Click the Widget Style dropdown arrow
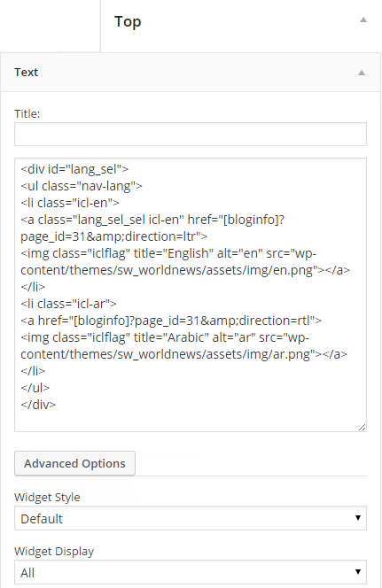Image resolution: width=382 pixels, height=588 pixels. click(357, 518)
